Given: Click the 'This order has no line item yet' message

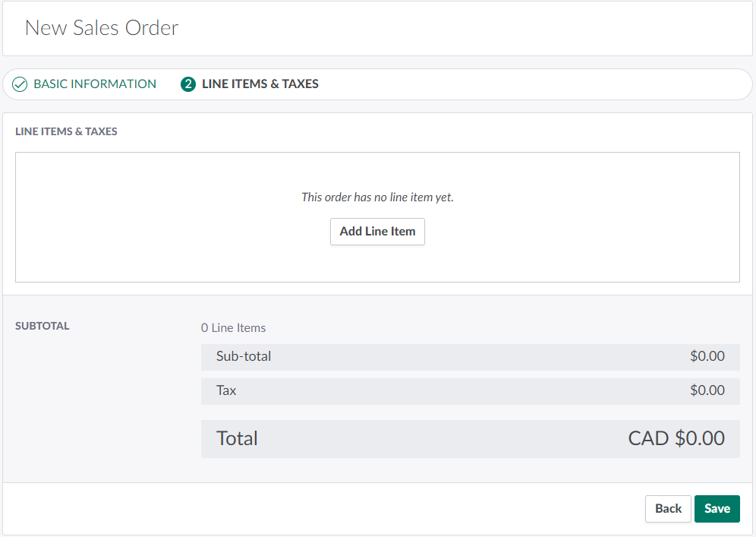Looking at the screenshot, I should click(377, 197).
